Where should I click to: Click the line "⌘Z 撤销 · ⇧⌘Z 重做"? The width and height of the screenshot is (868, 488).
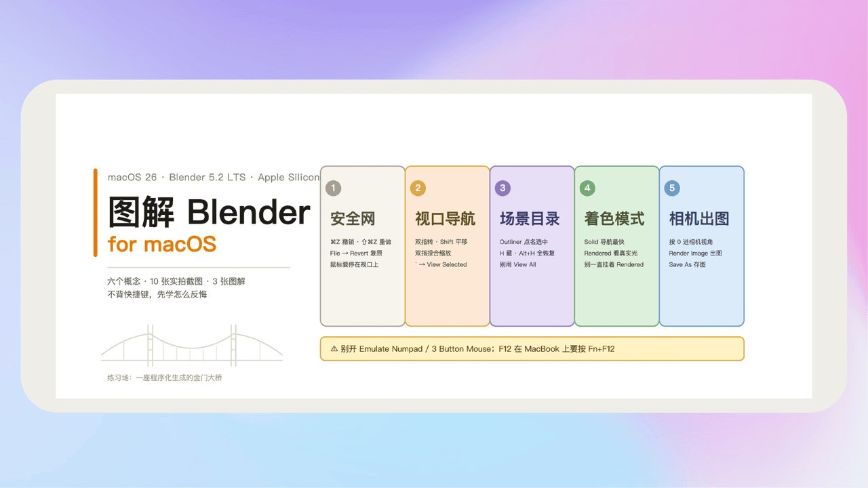361,242
